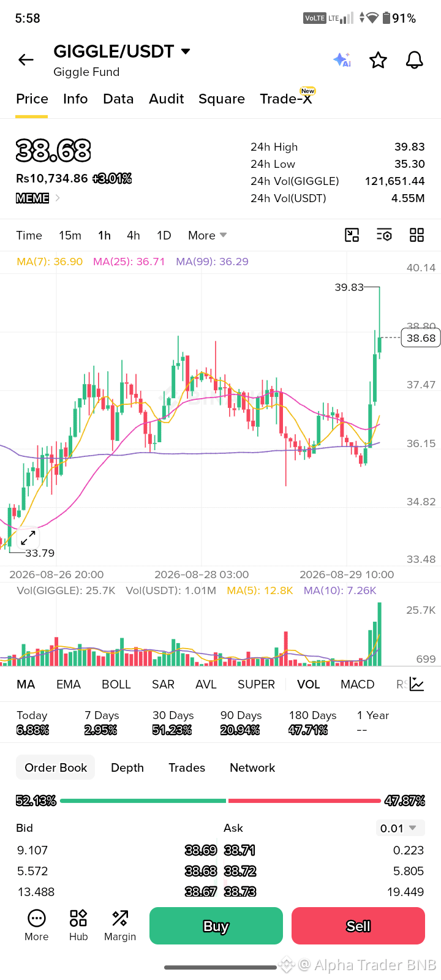This screenshot has height=980, width=441.
Task: Tap the Wi-Fi status icon
Action: tap(372, 18)
